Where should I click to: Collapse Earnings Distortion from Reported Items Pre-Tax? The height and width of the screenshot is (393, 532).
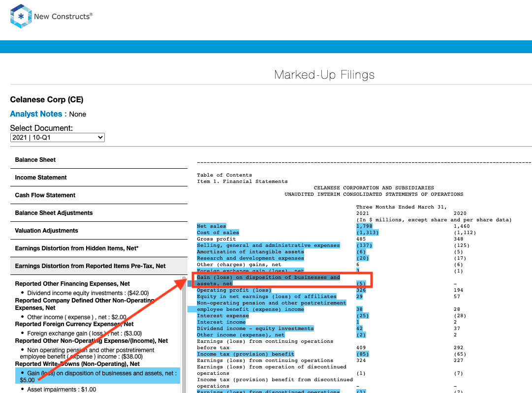99,266
